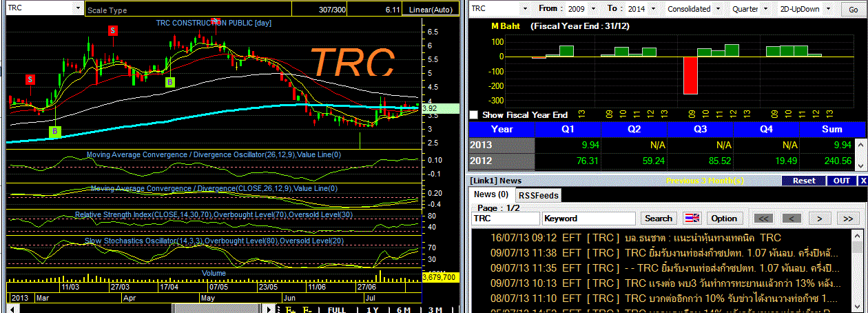Click the Q2 column header
This screenshot has height=313, width=868.
tap(634, 129)
